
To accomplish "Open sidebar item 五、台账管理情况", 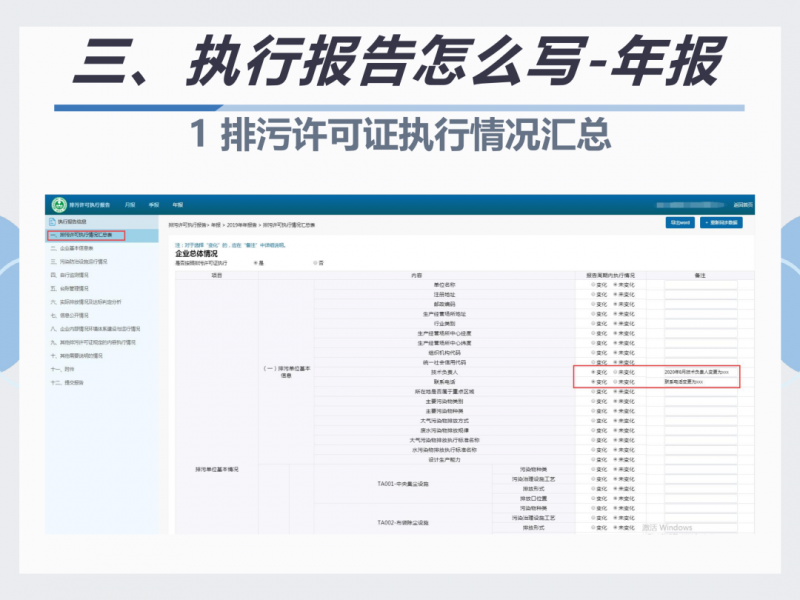I will (x=69, y=288).
